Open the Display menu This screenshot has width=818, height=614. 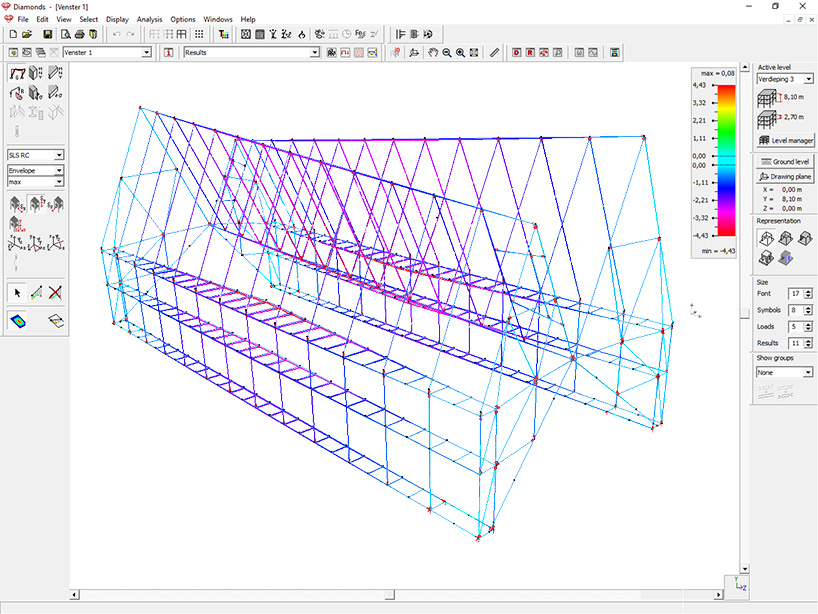(117, 19)
